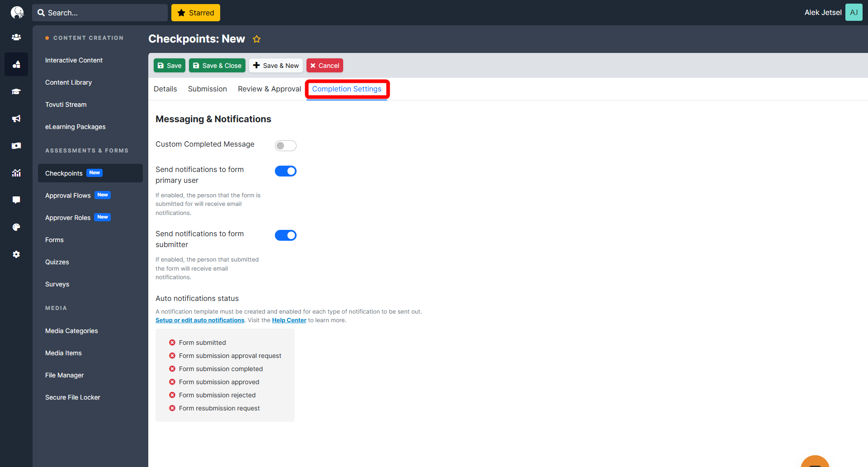868x467 pixels.
Task: Enable the Custom Completed Message toggle
Action: coord(285,146)
